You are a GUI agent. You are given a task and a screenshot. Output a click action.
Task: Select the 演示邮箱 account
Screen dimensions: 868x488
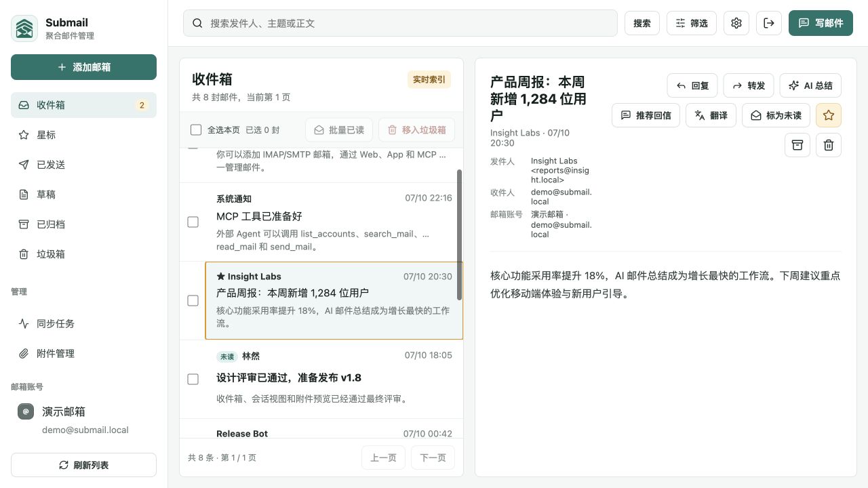click(x=83, y=420)
